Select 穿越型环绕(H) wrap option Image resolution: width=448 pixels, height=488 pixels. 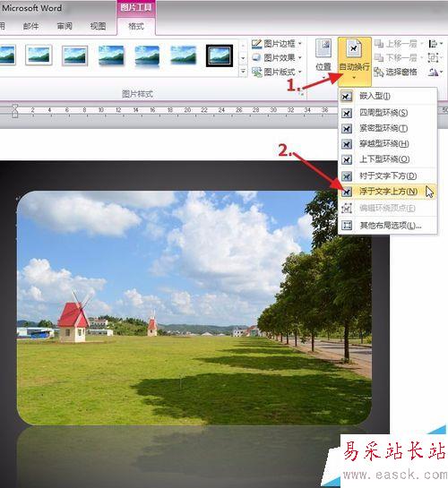click(388, 144)
